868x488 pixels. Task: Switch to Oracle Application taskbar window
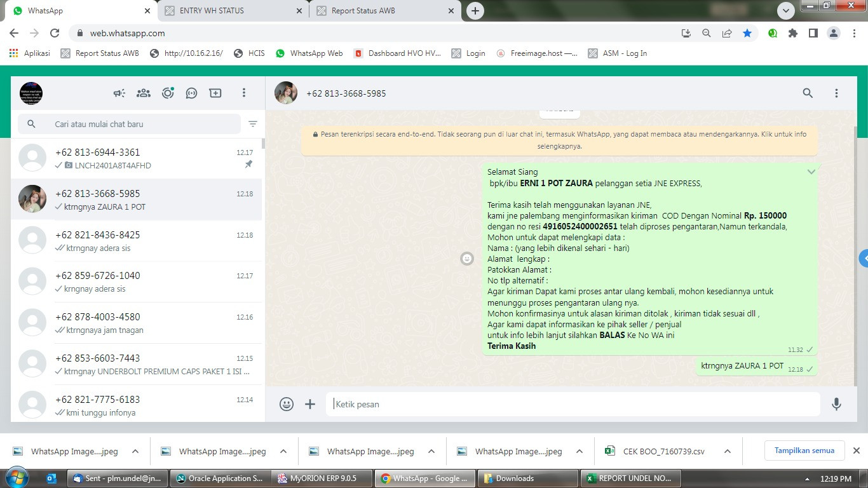(220, 478)
